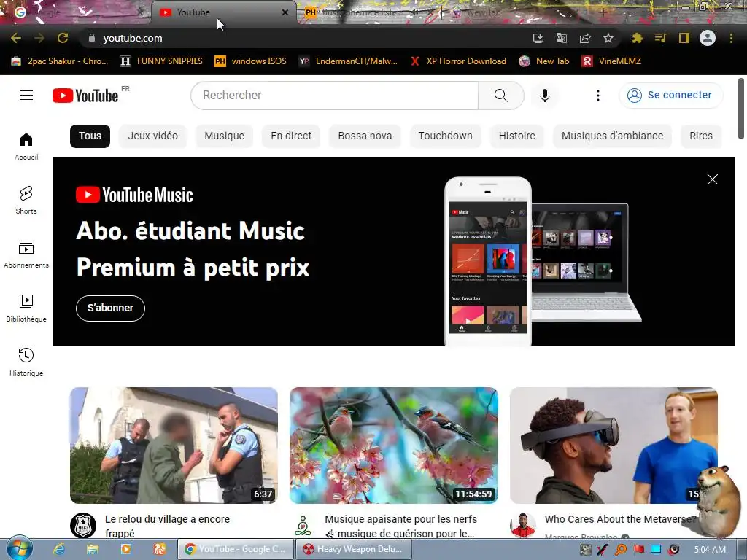Image resolution: width=747 pixels, height=560 pixels.
Task: Open the media control playlist icon
Action: click(x=660, y=38)
